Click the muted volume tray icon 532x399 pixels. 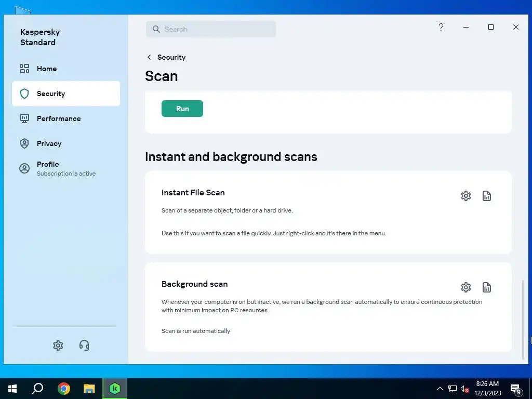pyautogui.click(x=465, y=389)
